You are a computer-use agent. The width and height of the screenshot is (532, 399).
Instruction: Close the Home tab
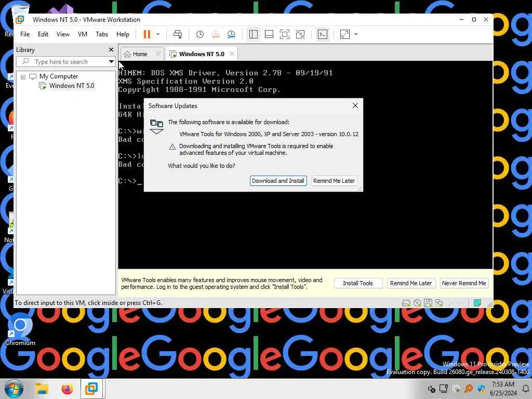(158, 54)
